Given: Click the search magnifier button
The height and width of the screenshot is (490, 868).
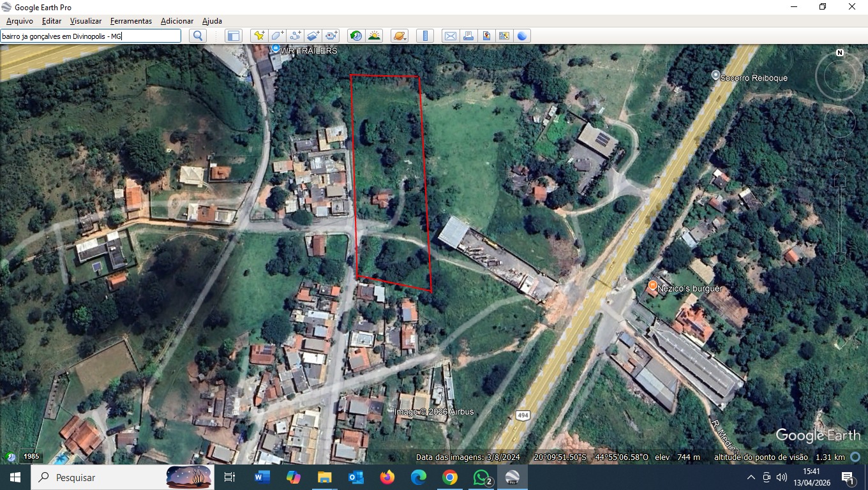Looking at the screenshot, I should click(198, 36).
